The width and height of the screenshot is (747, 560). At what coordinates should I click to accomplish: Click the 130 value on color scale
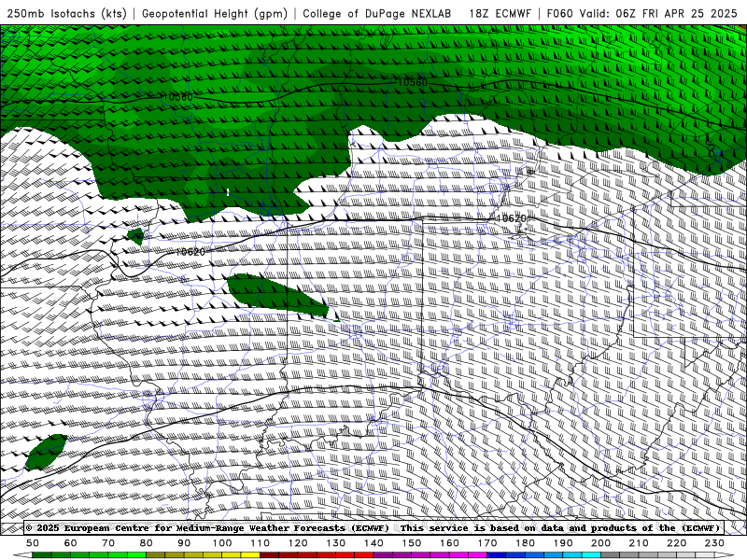click(x=336, y=543)
